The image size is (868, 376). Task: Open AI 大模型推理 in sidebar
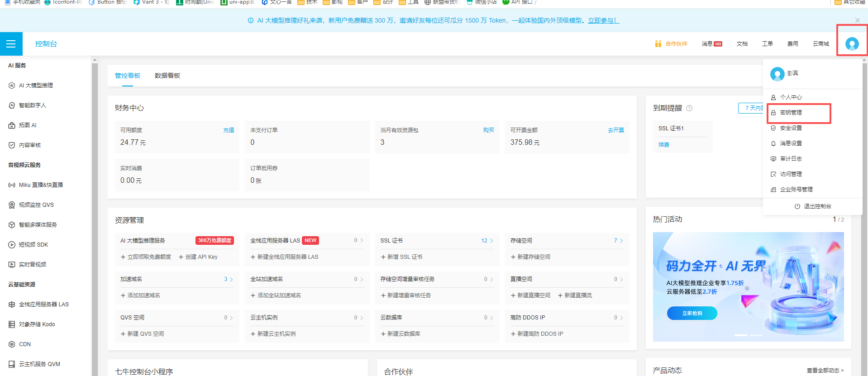coord(36,86)
